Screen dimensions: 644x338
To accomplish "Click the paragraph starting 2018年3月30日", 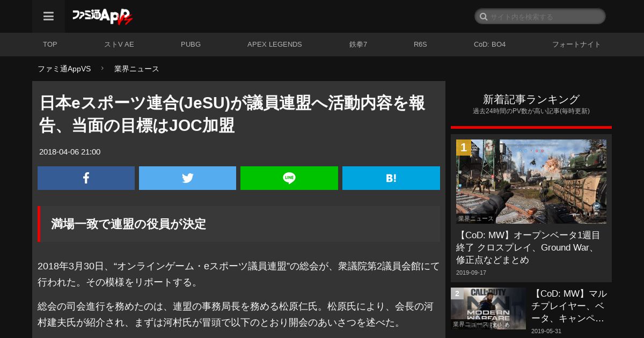I will (x=239, y=274).
